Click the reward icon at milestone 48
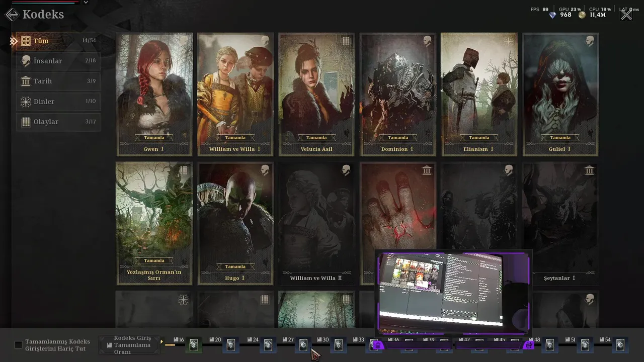Screen dimensions: 644x362 [549, 345]
